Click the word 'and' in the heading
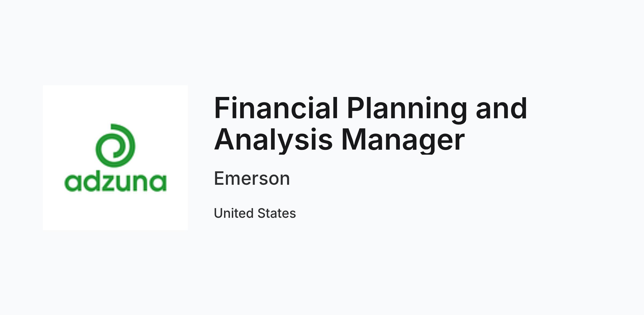The height and width of the screenshot is (315, 644). (502, 108)
